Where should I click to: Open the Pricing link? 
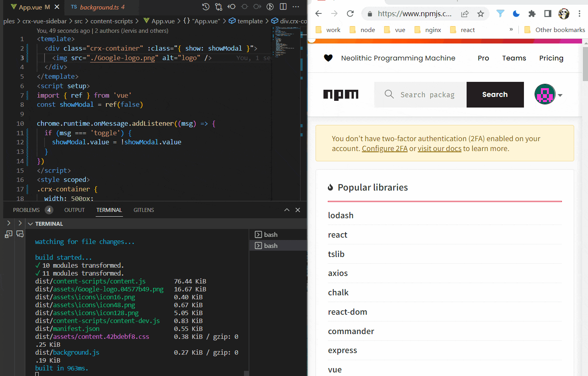point(551,58)
